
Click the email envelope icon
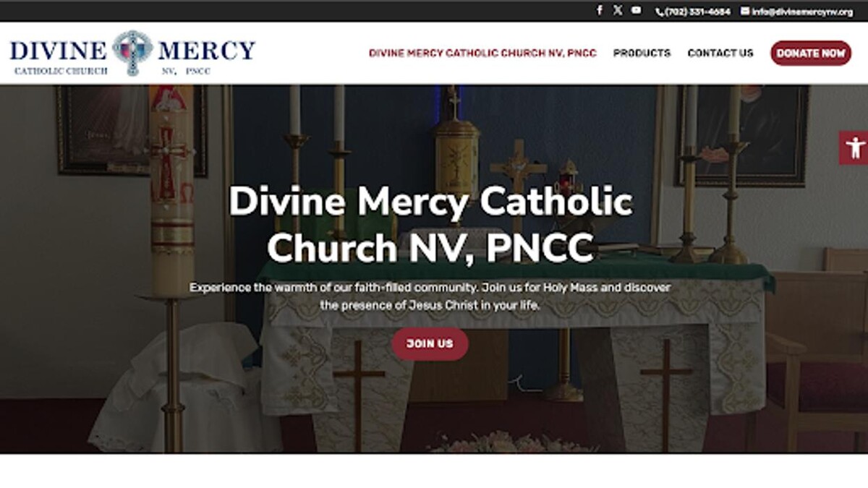745,12
